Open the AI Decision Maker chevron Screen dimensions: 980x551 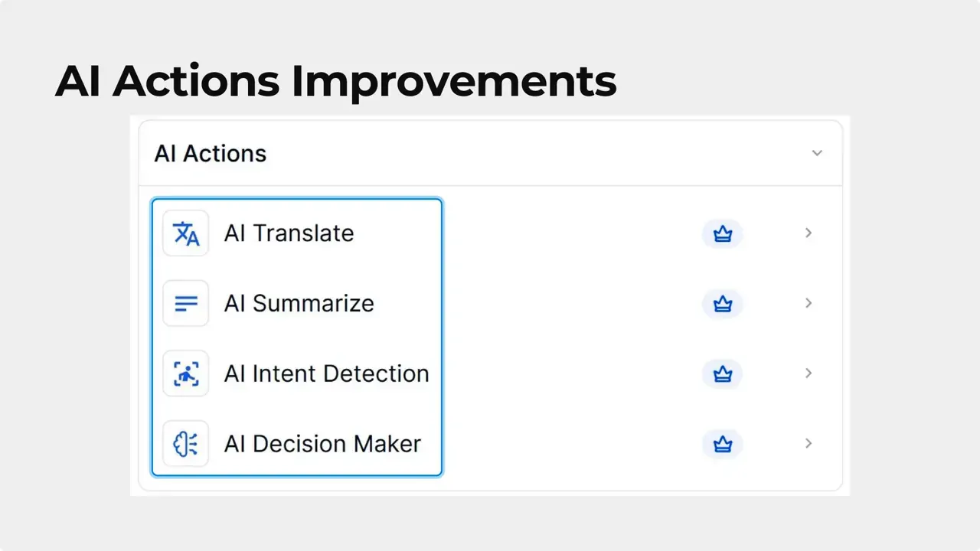pos(808,444)
